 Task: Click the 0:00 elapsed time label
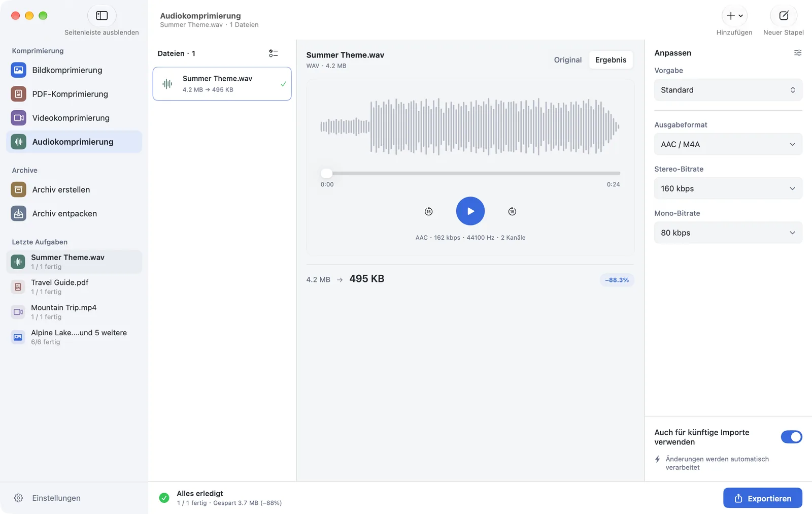tap(327, 184)
